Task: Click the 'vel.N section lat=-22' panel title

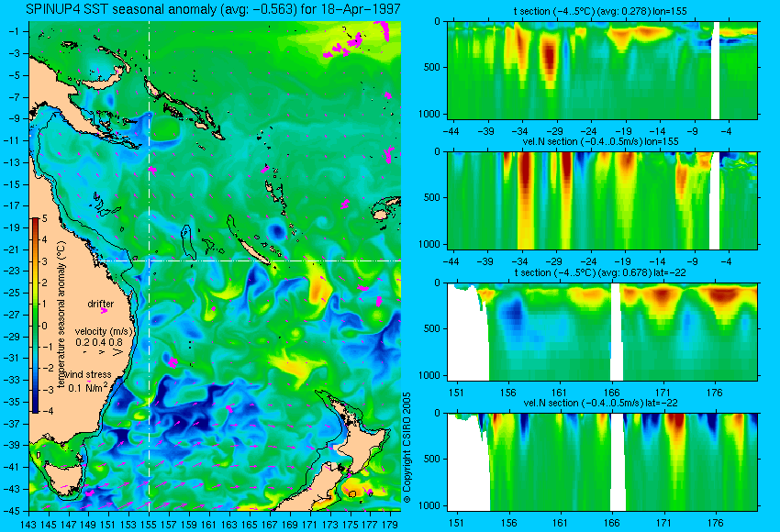Action: (x=600, y=403)
